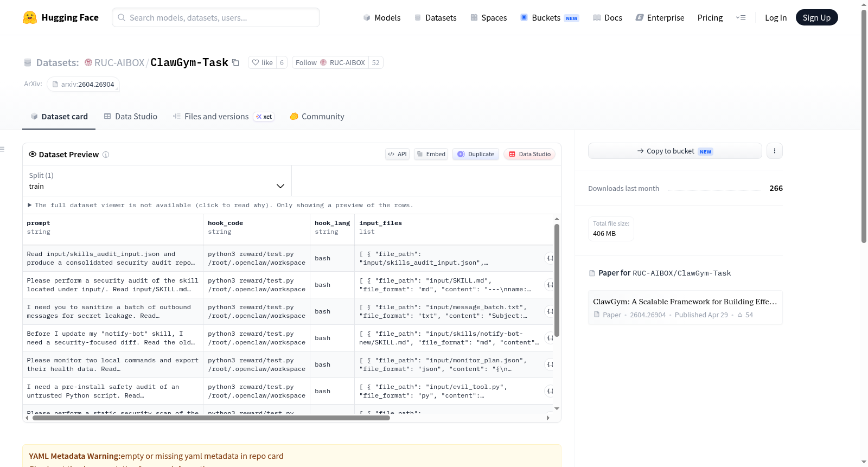Focus the search models and datasets field

point(216,17)
